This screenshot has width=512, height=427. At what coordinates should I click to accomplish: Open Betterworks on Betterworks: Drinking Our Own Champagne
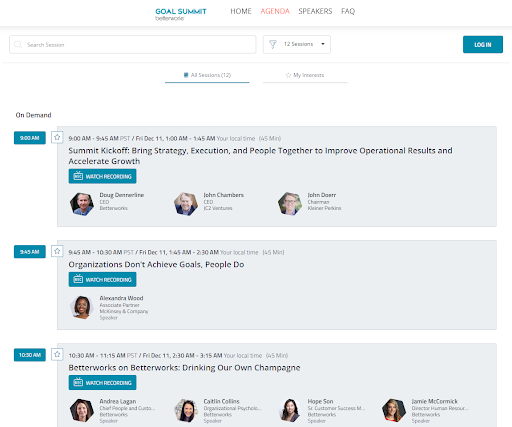184,368
